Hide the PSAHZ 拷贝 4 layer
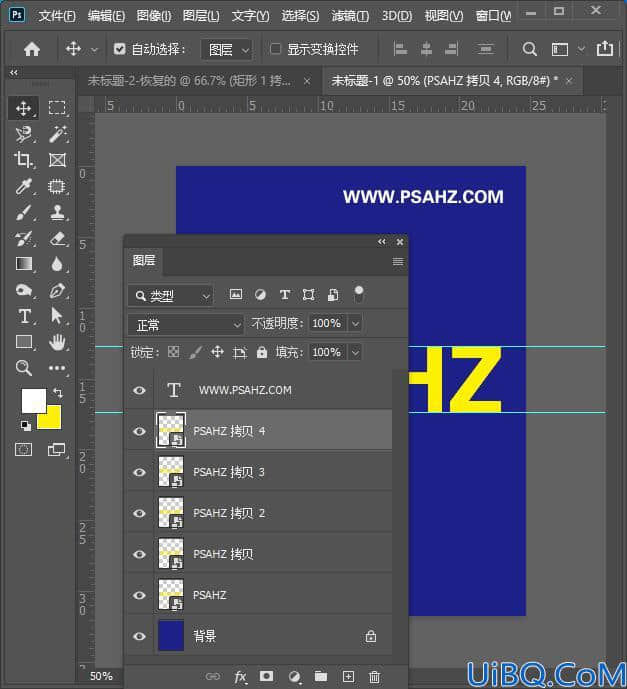 139,431
